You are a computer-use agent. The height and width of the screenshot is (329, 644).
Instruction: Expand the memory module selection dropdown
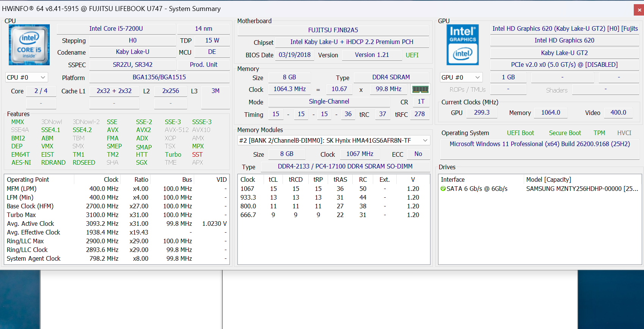pyautogui.click(x=334, y=140)
